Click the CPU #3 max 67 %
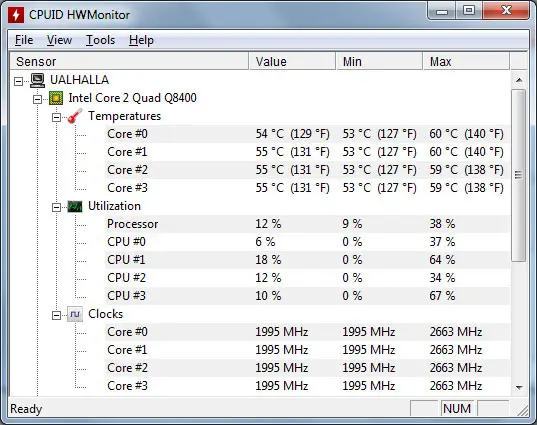The width and height of the screenshot is (537, 425). click(442, 296)
